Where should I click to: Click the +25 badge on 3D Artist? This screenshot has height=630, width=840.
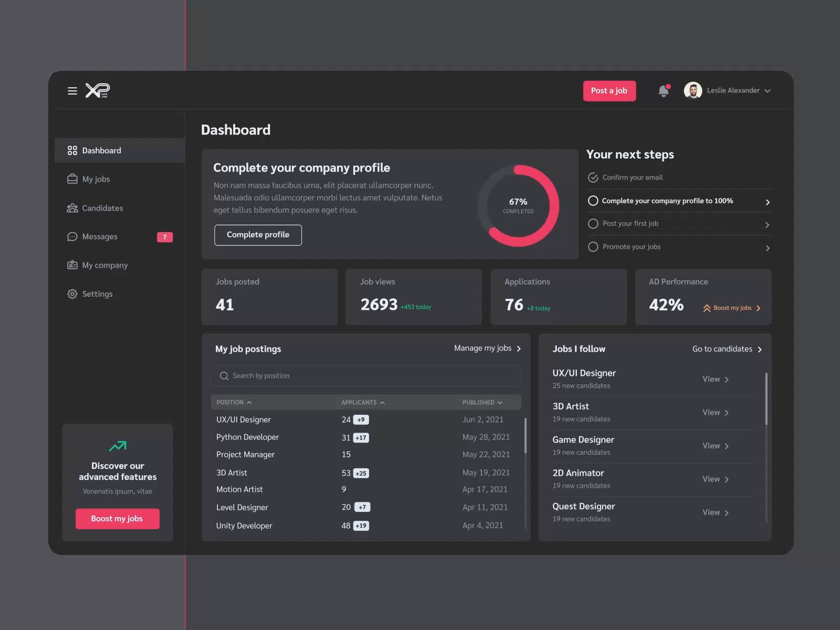(361, 474)
